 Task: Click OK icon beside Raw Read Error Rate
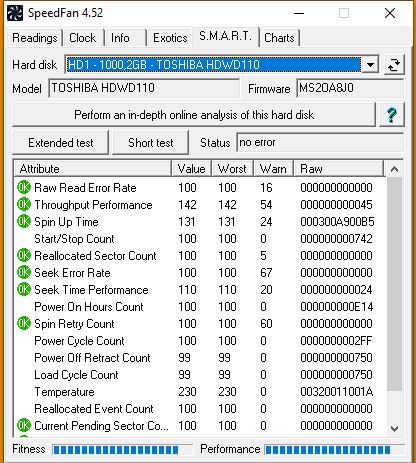coord(24,187)
